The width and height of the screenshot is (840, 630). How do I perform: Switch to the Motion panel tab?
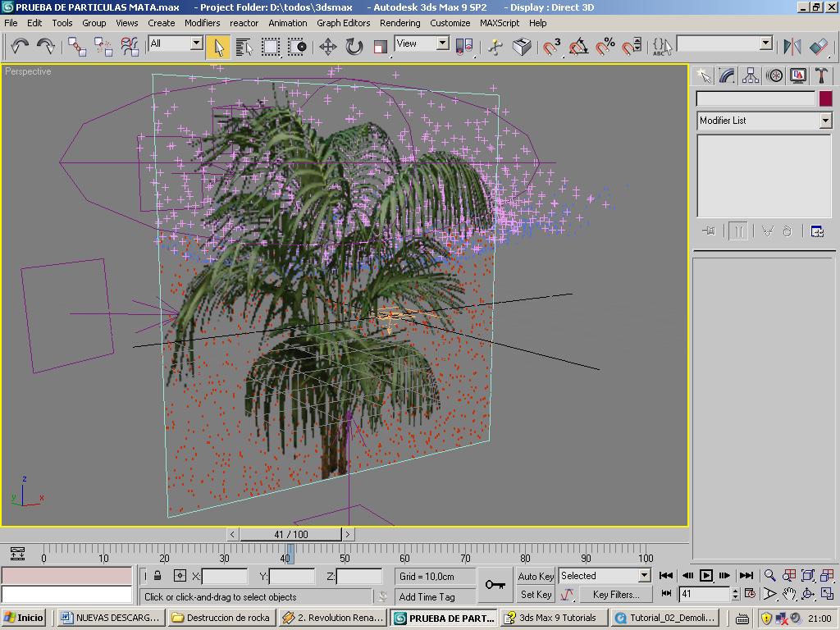pyautogui.click(x=774, y=76)
